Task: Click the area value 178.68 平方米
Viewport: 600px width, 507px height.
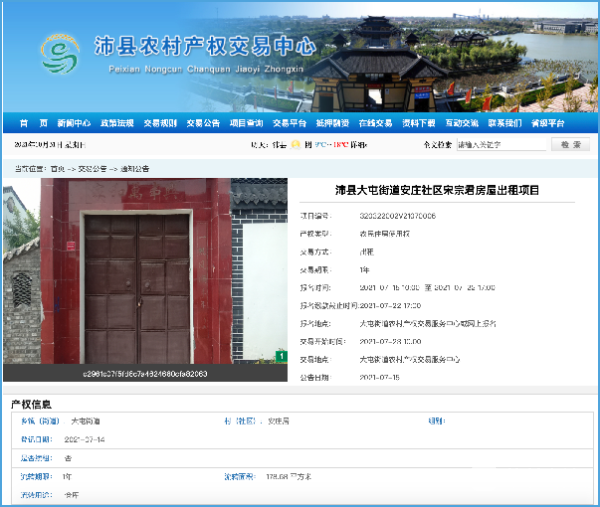Action: pos(289,476)
